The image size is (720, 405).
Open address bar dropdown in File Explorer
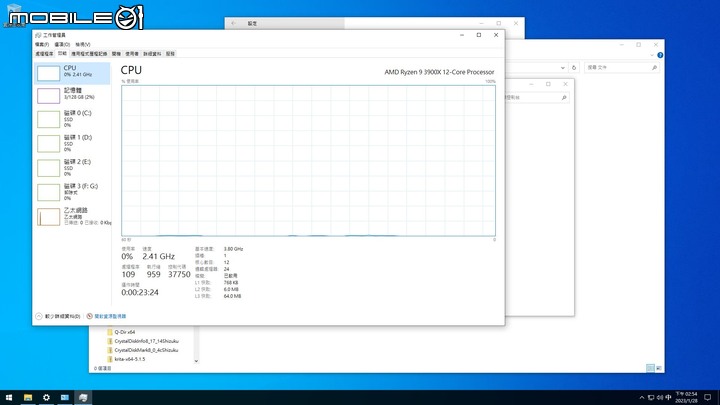tap(562, 68)
